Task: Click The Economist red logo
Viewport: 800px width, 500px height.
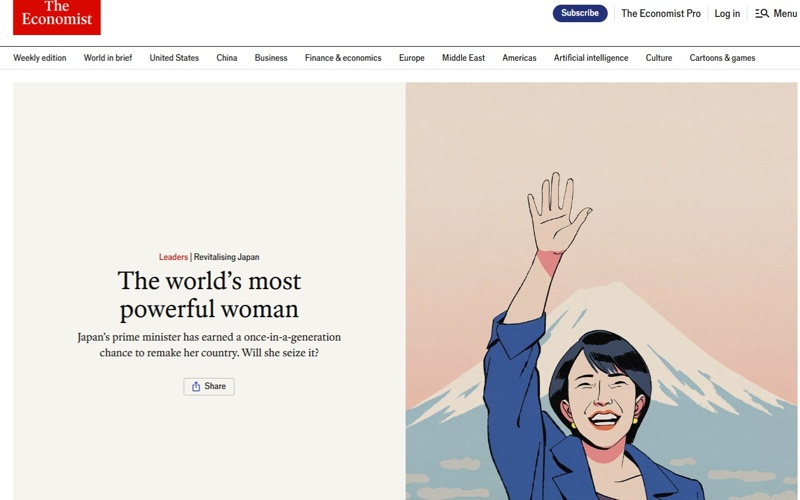Action: (57, 15)
